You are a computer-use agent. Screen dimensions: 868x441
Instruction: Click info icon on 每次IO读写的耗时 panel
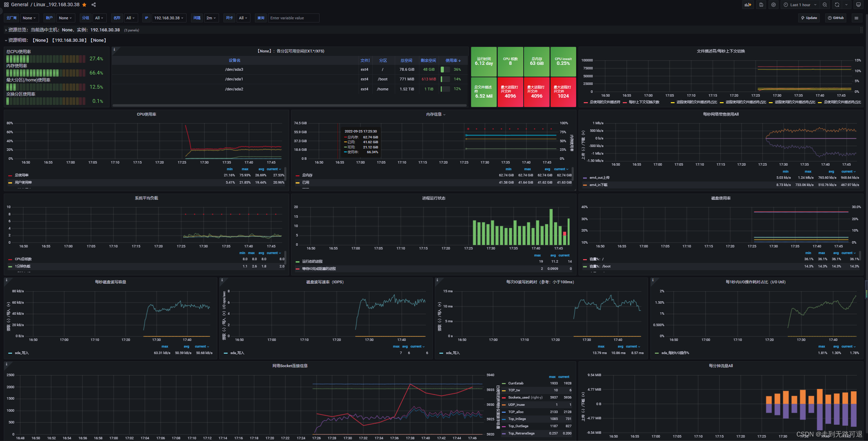[437, 280]
